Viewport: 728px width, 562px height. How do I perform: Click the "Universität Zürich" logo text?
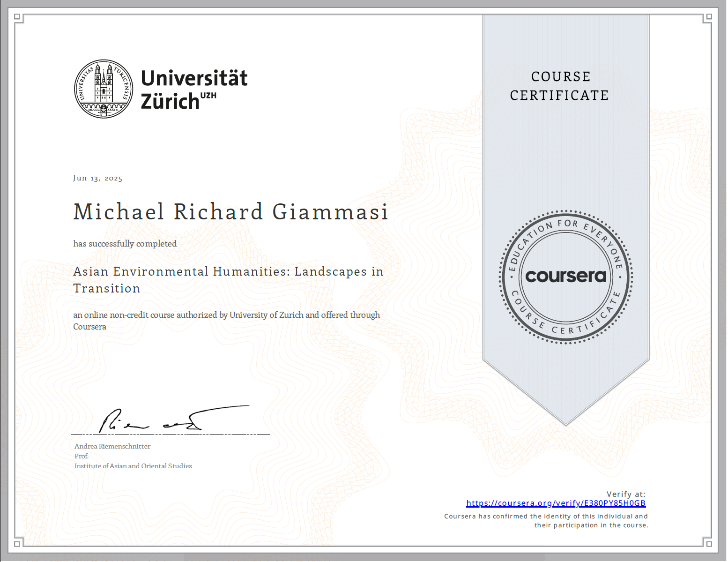coord(194,89)
